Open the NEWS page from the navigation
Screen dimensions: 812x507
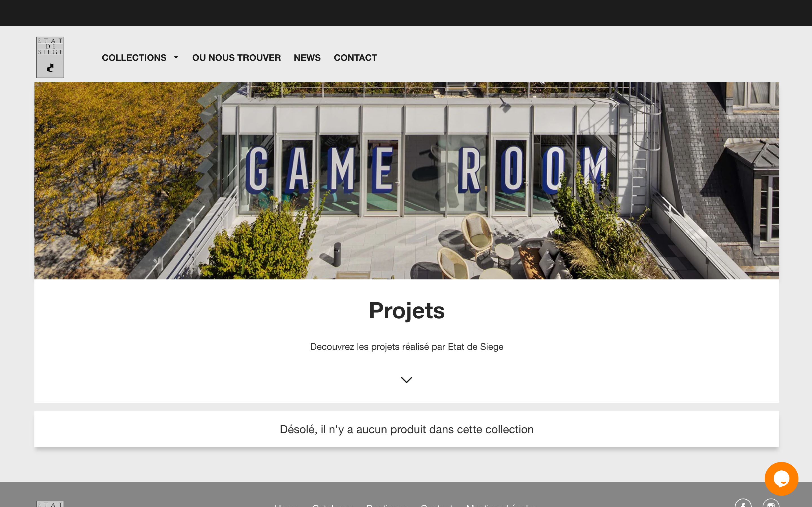(x=307, y=58)
